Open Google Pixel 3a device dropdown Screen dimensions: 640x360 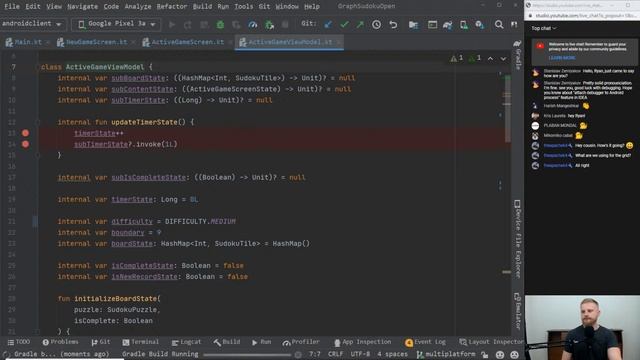coord(116,24)
